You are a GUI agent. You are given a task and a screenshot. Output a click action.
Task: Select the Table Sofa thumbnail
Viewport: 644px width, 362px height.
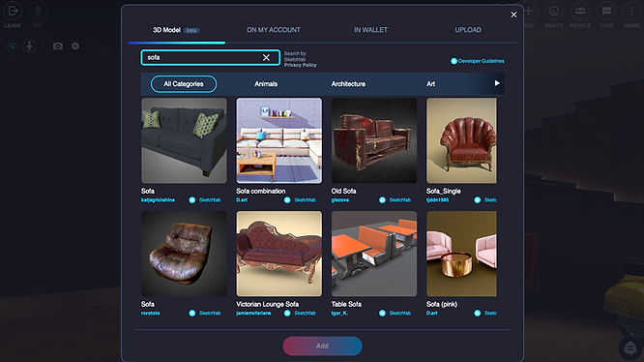pos(374,254)
